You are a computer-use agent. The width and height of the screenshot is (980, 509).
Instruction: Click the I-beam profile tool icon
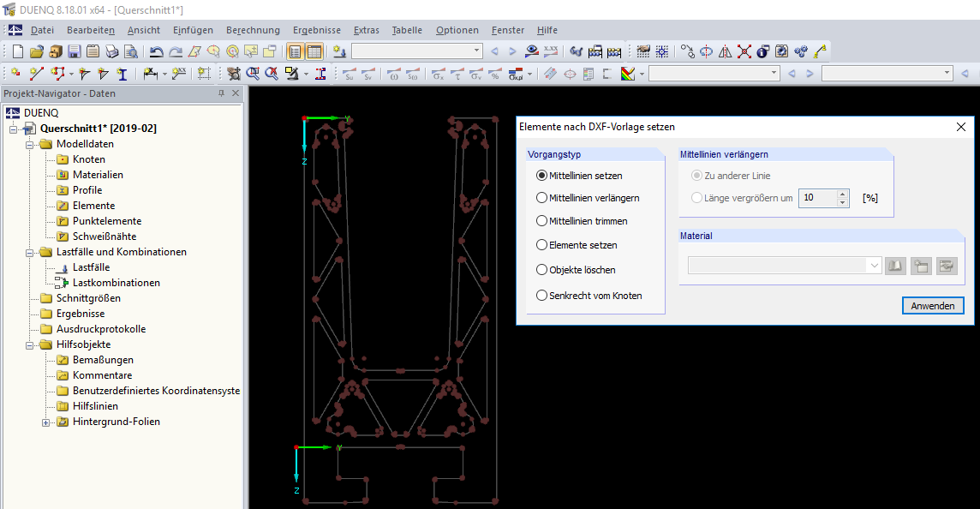(x=122, y=74)
